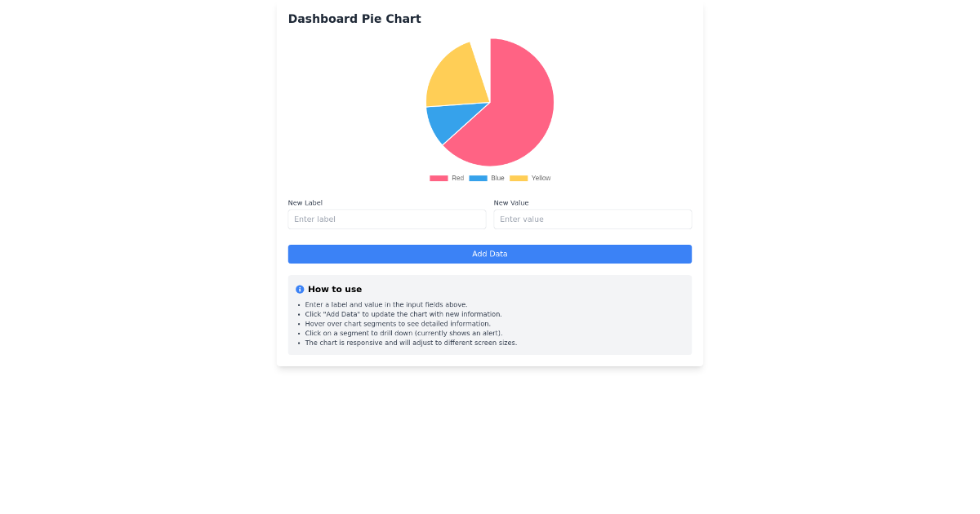980x514 pixels.
Task: Toggle the Blue dataset via its legend entry
Action: tap(488, 178)
